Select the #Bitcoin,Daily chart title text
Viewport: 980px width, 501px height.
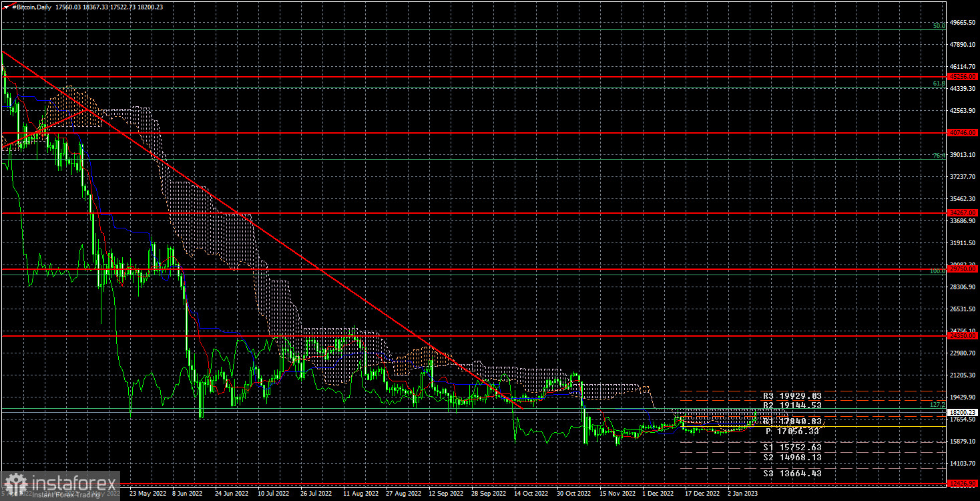click(x=33, y=7)
